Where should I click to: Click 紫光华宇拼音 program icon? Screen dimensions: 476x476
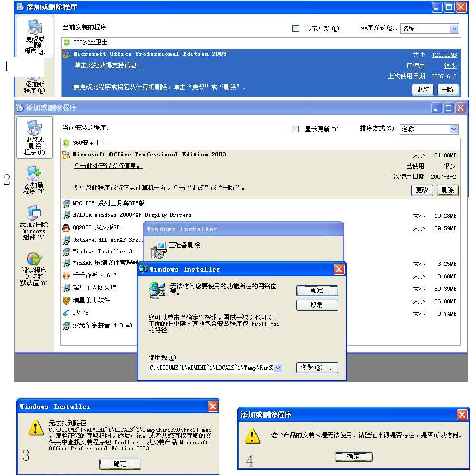pyautogui.click(x=66, y=326)
